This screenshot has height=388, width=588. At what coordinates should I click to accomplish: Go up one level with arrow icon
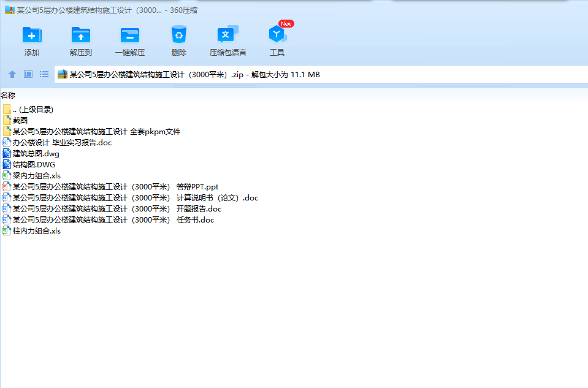coord(12,74)
